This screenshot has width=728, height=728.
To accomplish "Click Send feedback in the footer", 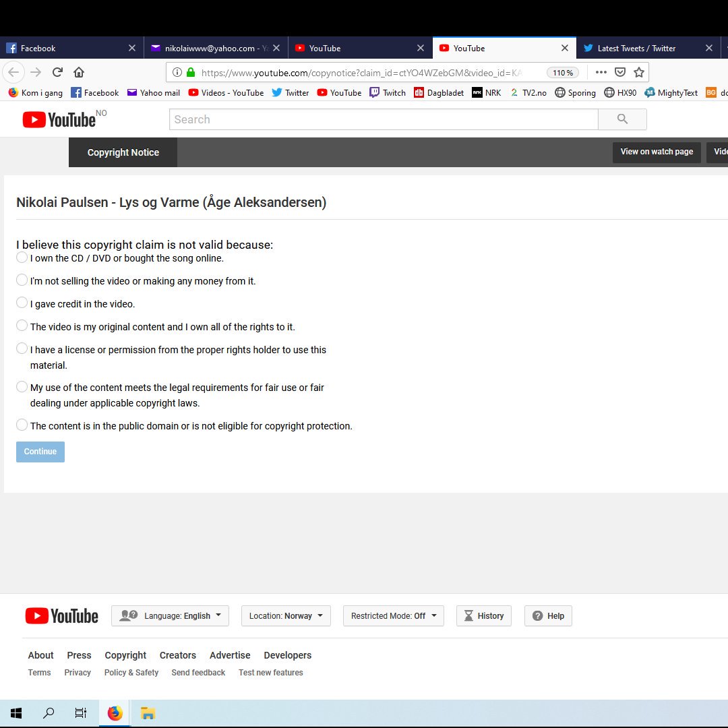I will tap(198, 672).
